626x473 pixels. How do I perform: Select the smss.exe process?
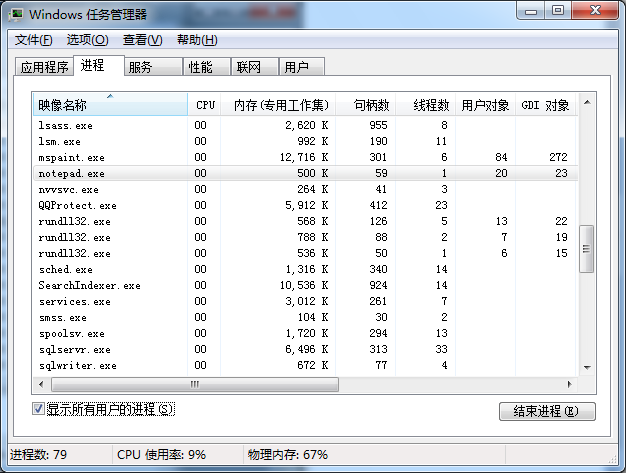click(305, 317)
